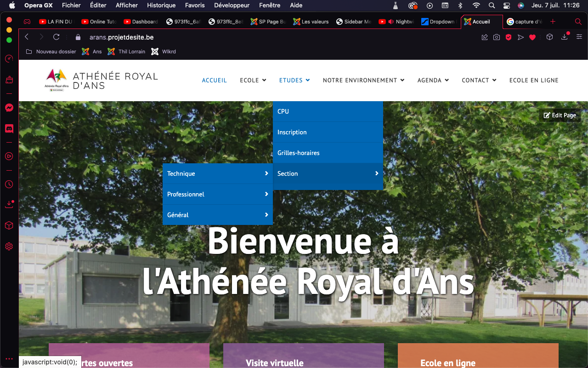Viewport: 588px width, 368px height.
Task: Add page to bookmarks with heart icon
Action: coord(532,37)
